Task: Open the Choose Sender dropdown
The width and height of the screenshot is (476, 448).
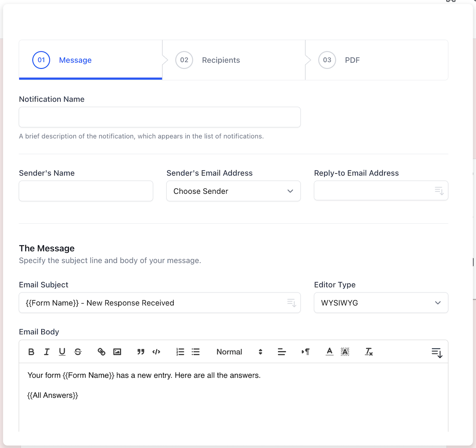Action: [233, 191]
